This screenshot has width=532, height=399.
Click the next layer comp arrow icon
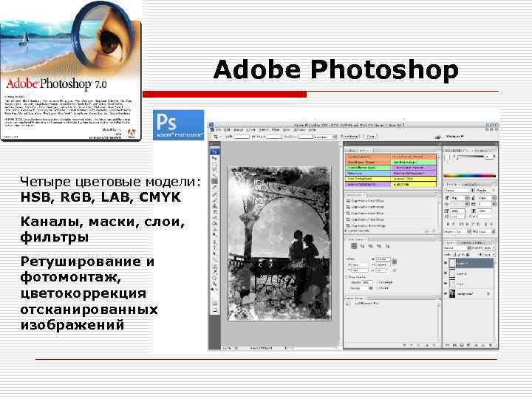point(412,345)
